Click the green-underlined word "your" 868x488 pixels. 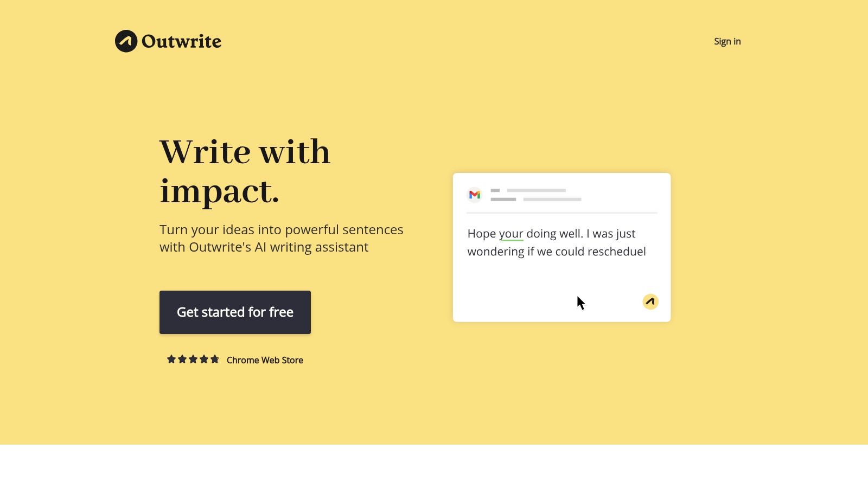coord(511,234)
